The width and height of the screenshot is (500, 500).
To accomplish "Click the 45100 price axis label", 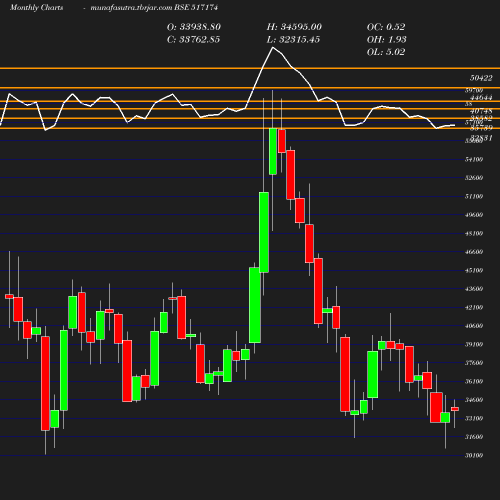I will click(474, 271).
